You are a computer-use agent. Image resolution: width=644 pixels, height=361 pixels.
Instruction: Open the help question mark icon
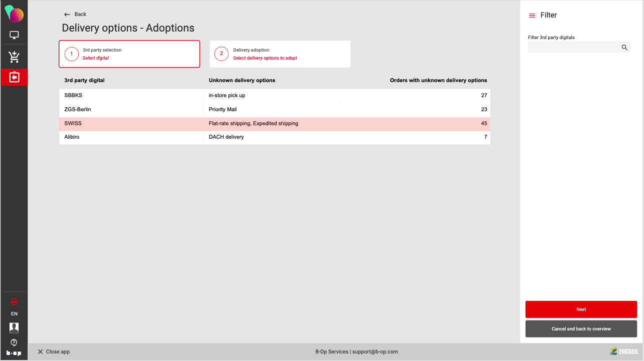click(14, 342)
